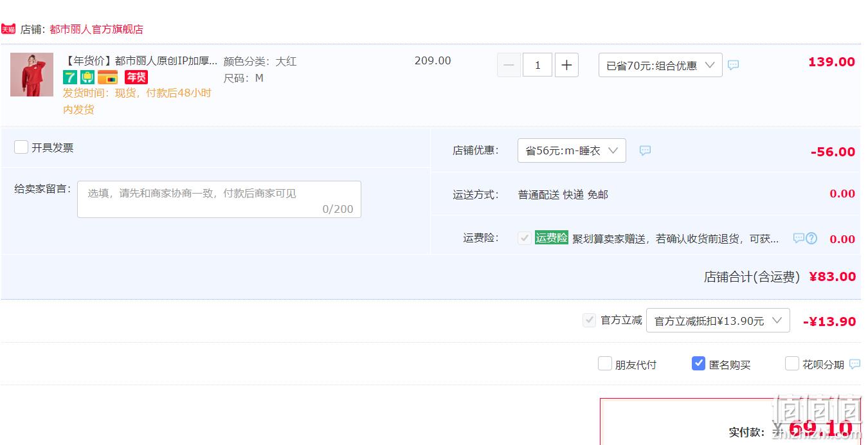
Task: Click the 颜色分类: 大红 text
Action: 260,62
